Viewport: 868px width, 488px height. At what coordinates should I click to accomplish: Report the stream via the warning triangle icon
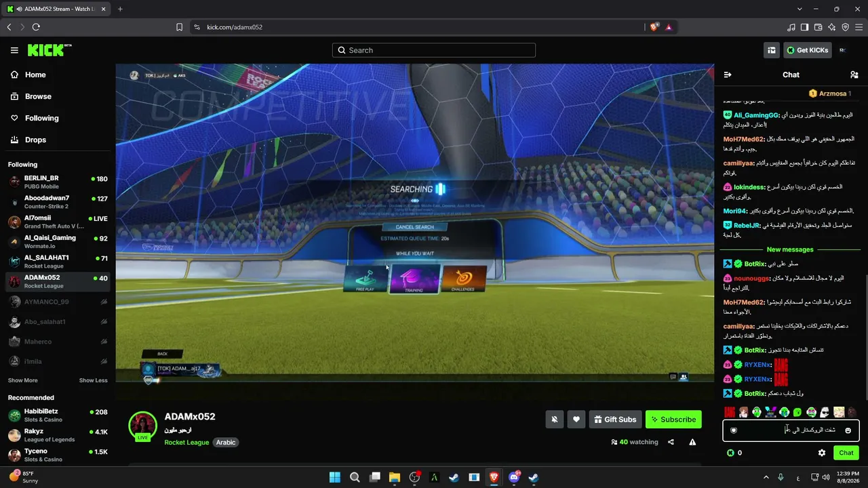point(692,442)
